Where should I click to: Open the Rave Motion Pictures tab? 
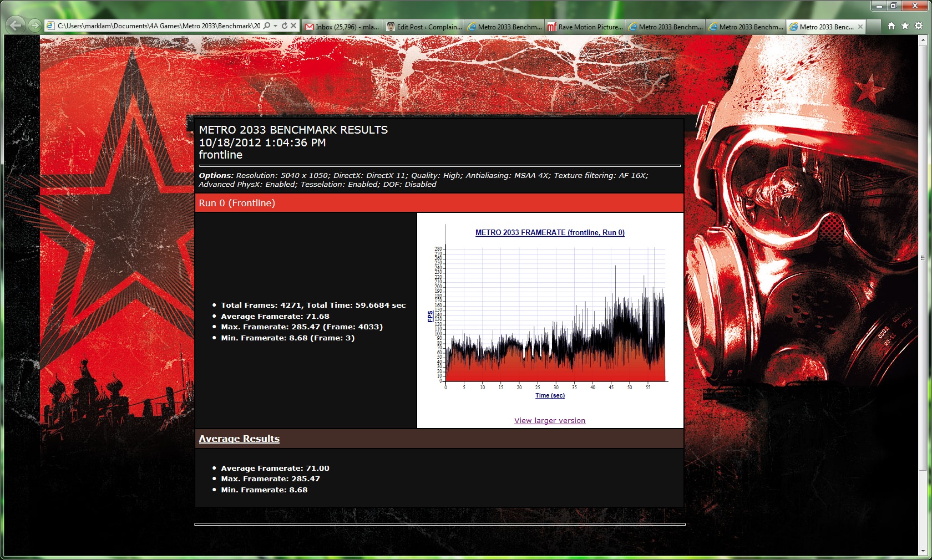pos(585,27)
